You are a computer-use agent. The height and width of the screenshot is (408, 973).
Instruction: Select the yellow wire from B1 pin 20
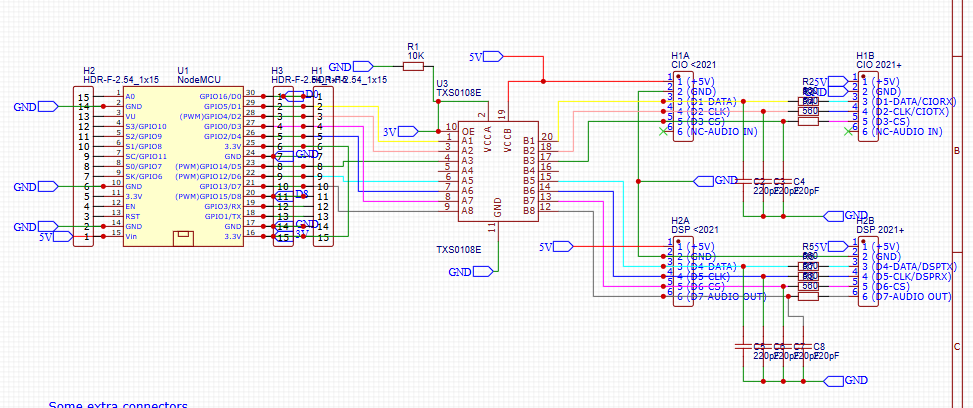(558, 121)
